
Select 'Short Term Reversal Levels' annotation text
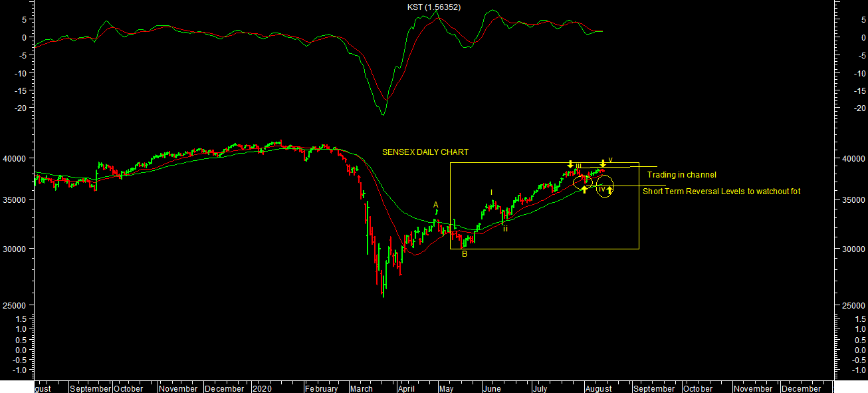721,192
